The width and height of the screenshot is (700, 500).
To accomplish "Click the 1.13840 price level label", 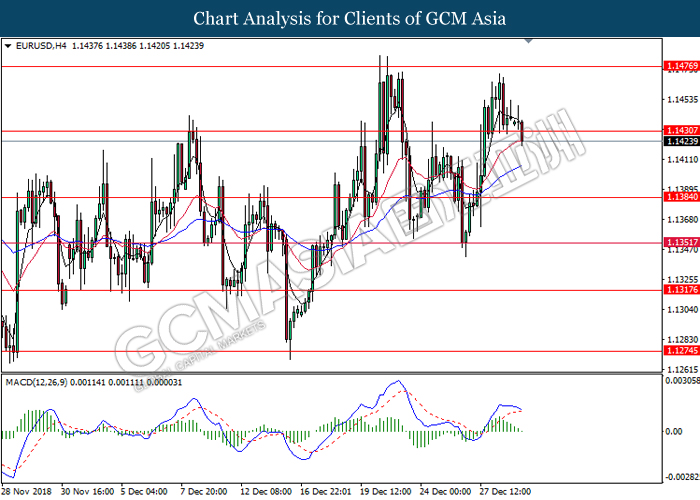I will click(681, 197).
